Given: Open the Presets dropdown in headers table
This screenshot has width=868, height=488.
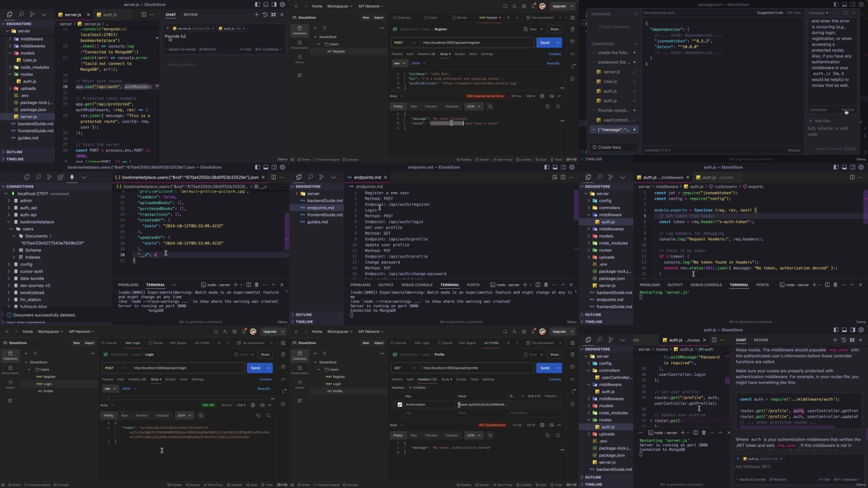Looking at the screenshot, I should [x=552, y=396].
